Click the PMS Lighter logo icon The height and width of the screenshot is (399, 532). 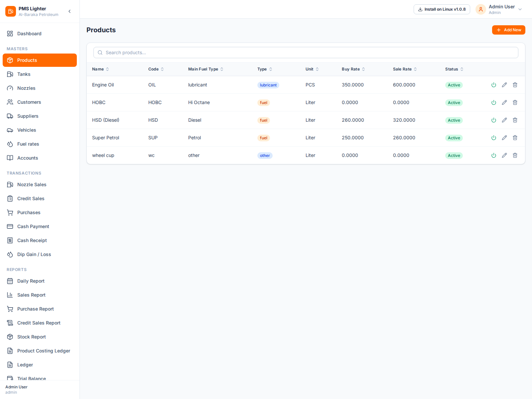tap(11, 11)
